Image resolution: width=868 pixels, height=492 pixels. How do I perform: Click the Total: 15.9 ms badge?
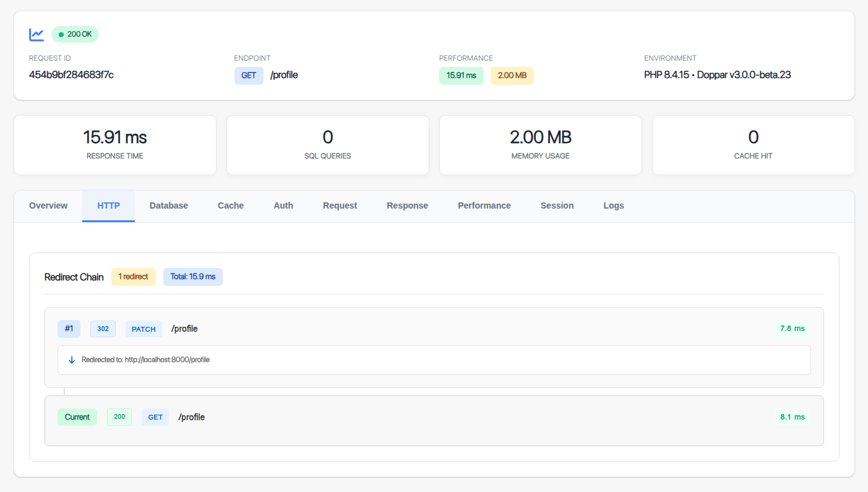click(192, 277)
